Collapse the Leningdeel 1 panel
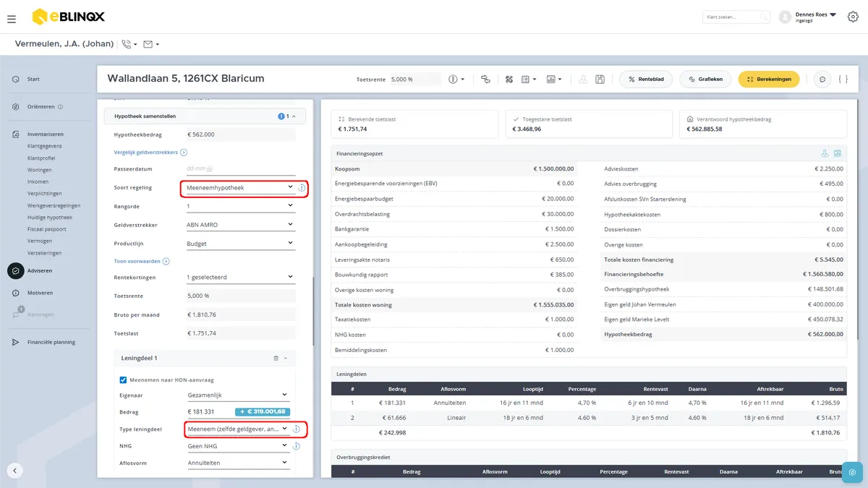This screenshot has height=488, width=868. [285, 358]
